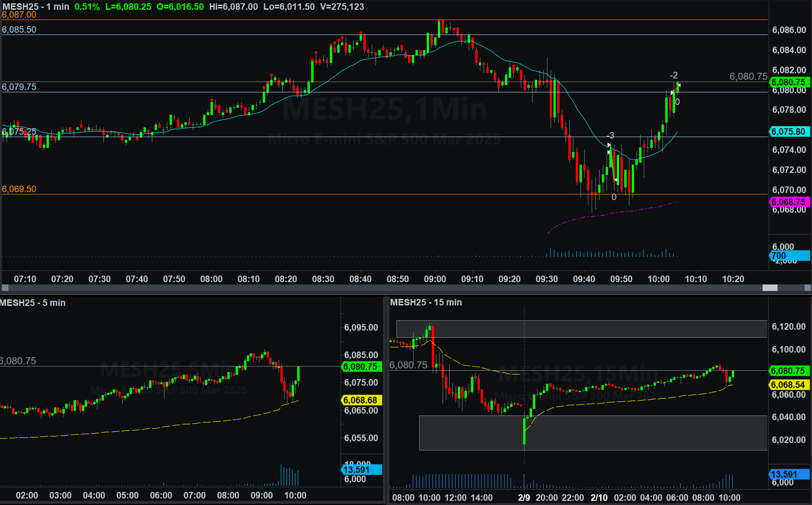Viewport: 812px width, 505px height.
Task: Click orange 6,069.50 level label
Action: click(x=19, y=189)
